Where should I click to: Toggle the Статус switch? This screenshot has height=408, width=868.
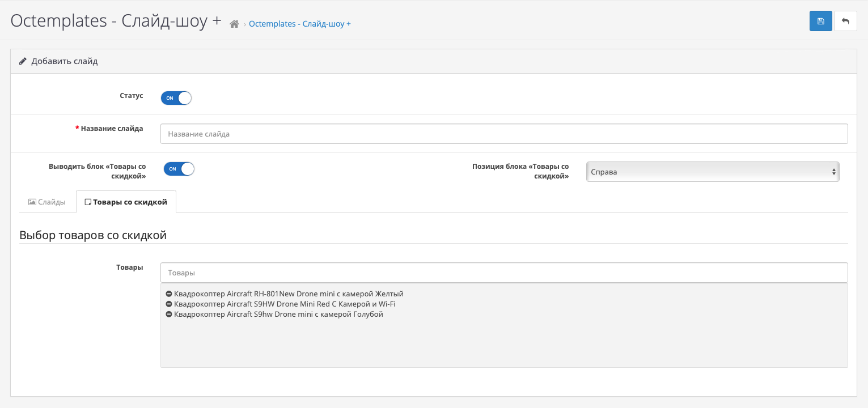(176, 98)
